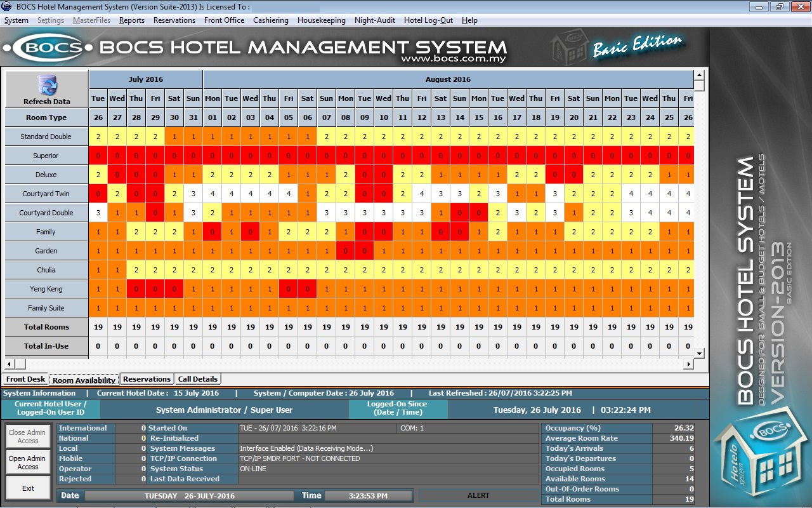Click the Total Rooms row header
The width and height of the screenshot is (812, 508).
tap(46, 327)
